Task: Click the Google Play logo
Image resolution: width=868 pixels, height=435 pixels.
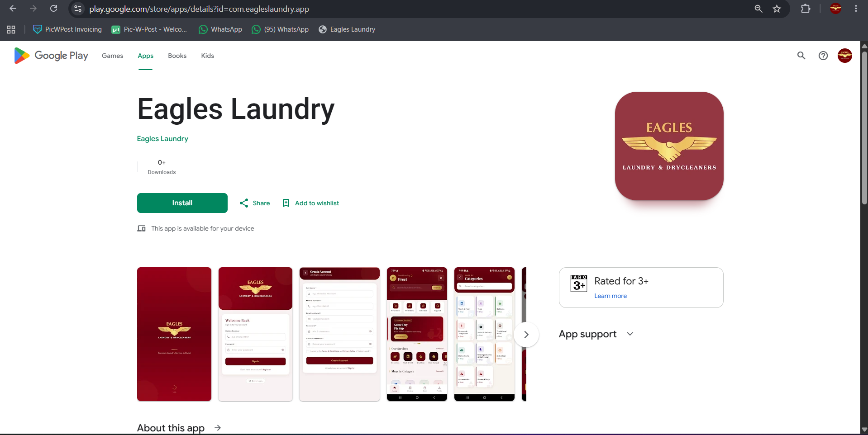Action: [51, 56]
